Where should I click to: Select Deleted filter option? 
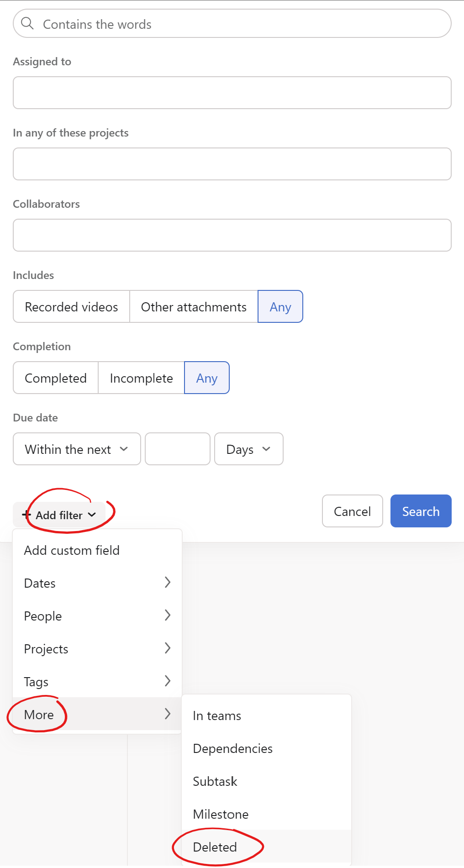[x=215, y=847]
